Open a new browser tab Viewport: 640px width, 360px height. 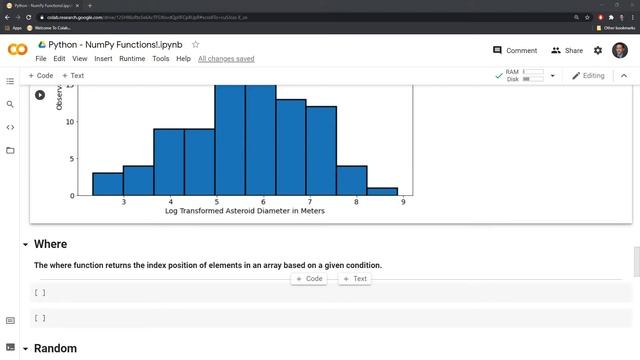pos(90,6)
